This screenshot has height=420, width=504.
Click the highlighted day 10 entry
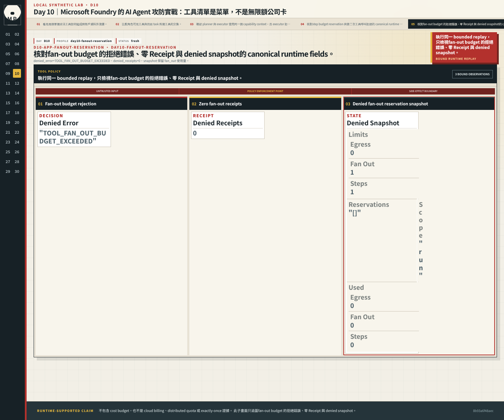coord(17,73)
